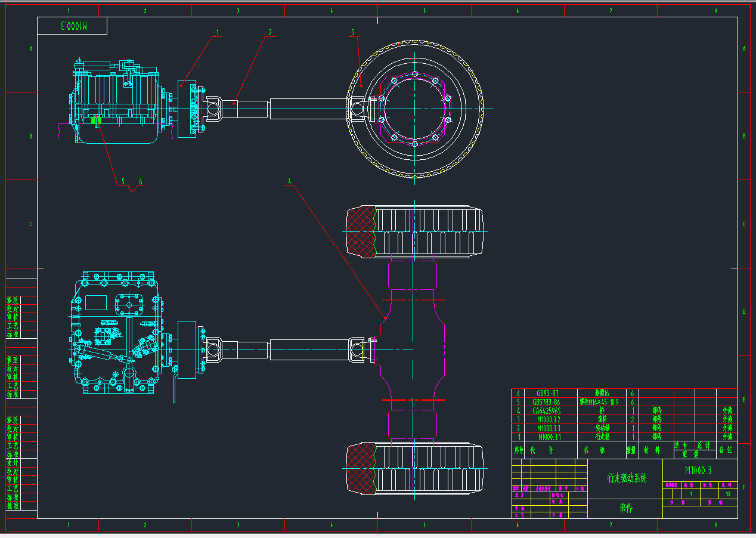Image resolution: width=756 pixels, height=538 pixels.
Task: Select part code M1000.3.2 in the parts list
Action: coord(549,419)
